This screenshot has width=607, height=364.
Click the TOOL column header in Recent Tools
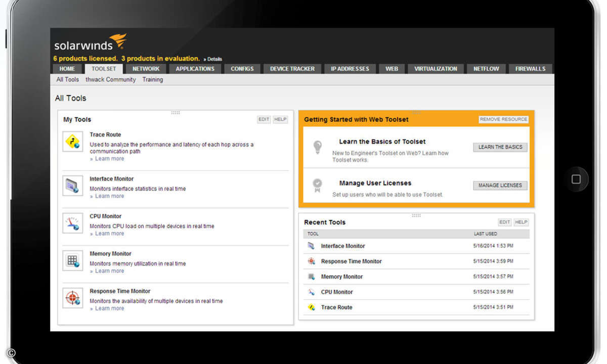point(313,234)
